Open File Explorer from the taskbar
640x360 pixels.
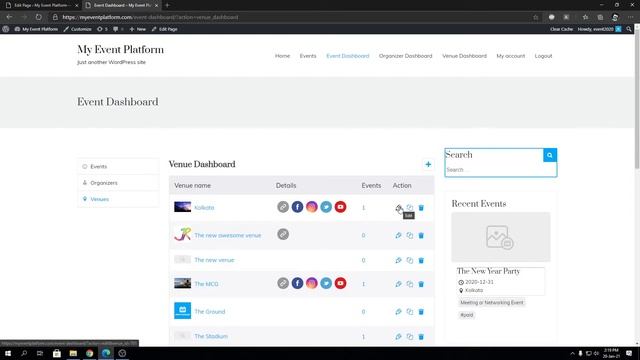(x=73, y=353)
